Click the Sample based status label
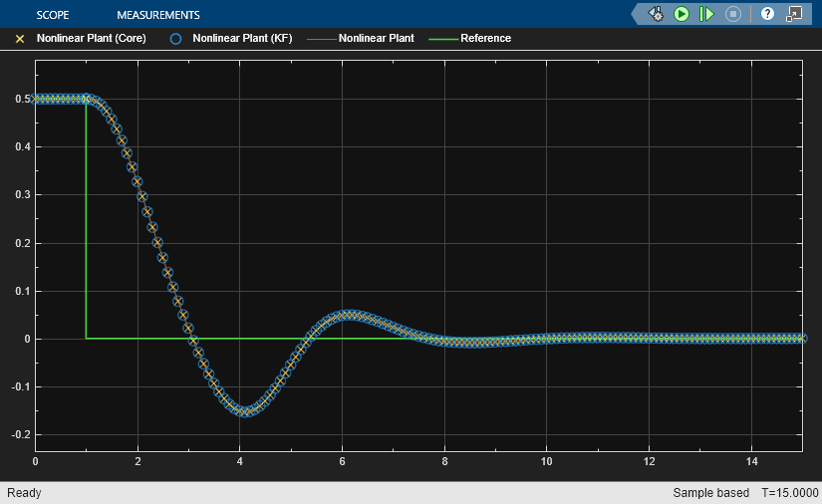 point(710,493)
